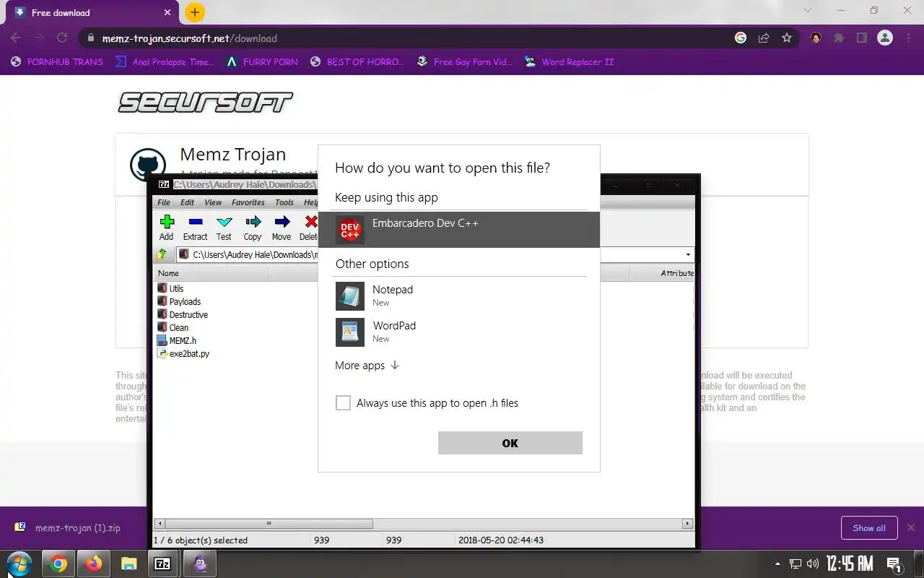This screenshot has width=924, height=578.
Task: Open the 7-Zip View menu
Action: pos(213,202)
